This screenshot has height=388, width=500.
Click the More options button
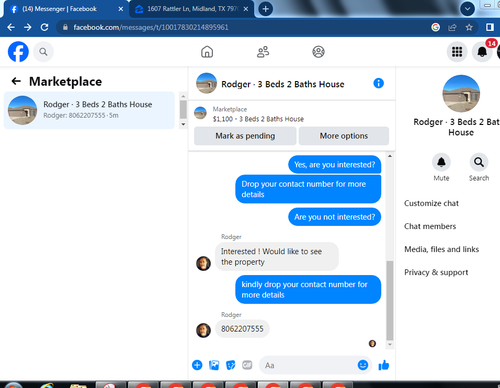coord(344,136)
